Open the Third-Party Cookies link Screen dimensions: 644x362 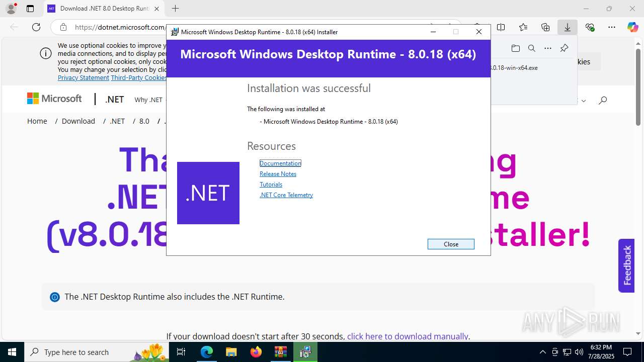139,77
